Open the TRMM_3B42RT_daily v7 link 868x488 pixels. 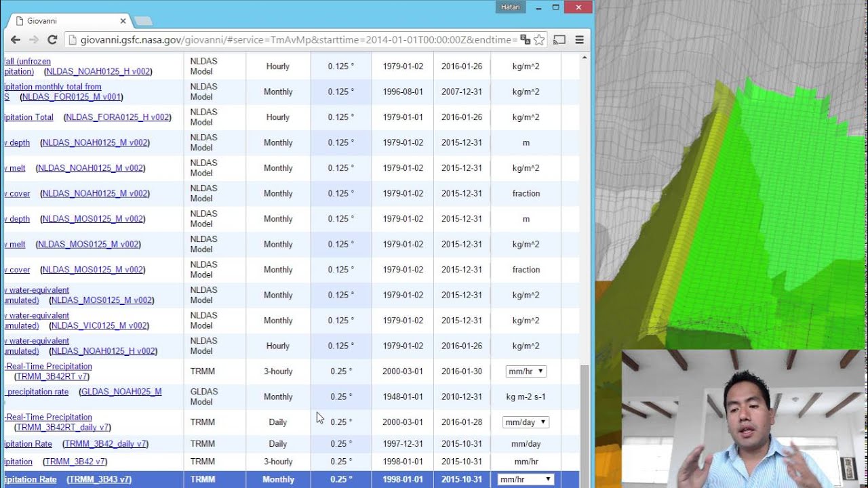click(x=62, y=427)
